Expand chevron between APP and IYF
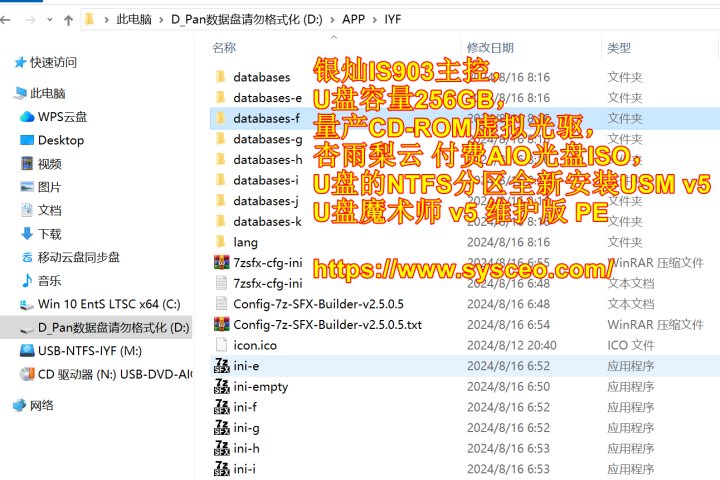720x480 pixels. (375, 20)
